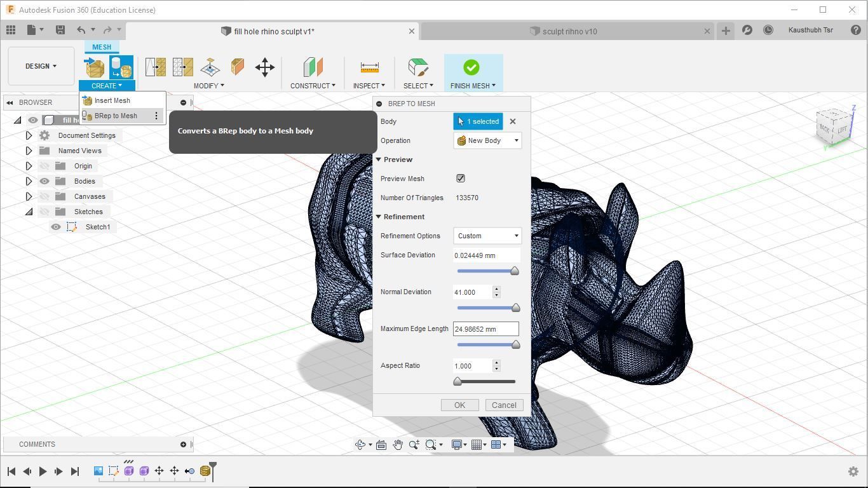Open the Pan tool in navigation bar
This screenshot has height=488, width=868.
click(398, 444)
